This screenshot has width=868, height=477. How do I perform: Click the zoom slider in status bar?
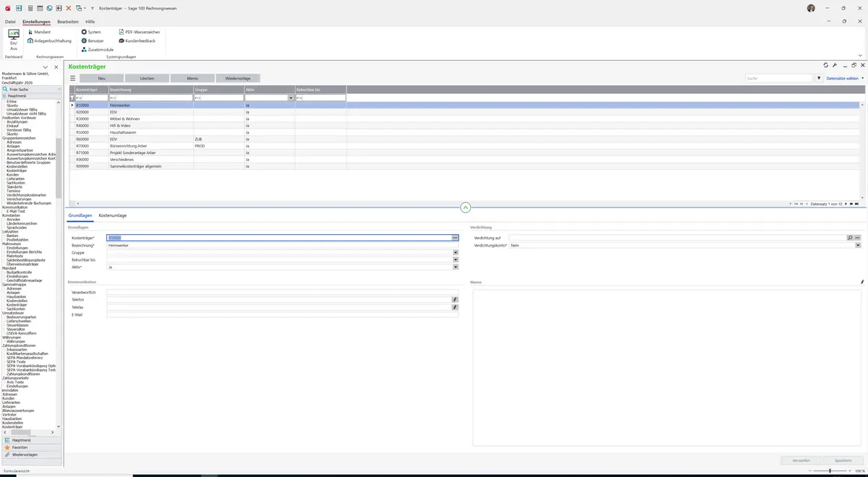[830, 470]
